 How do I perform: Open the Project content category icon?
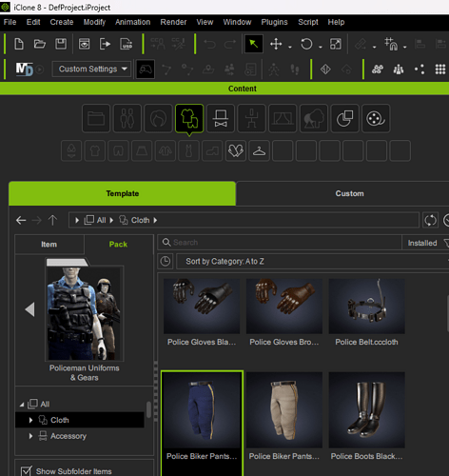point(96,118)
